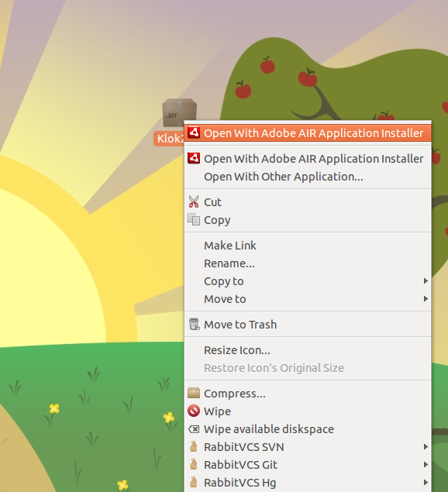Choose Rename... in the context menu
This screenshot has height=492, width=448.
(x=308, y=263)
